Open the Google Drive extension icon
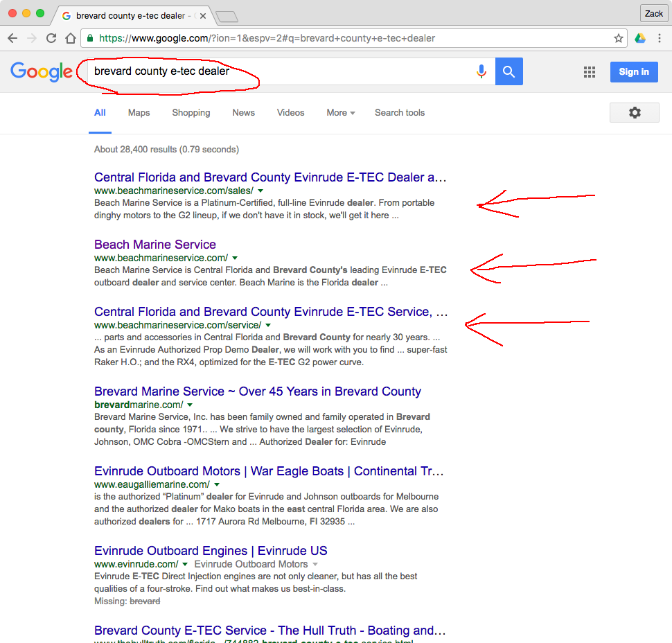Screen dimensions: 672x643 (x=640, y=38)
